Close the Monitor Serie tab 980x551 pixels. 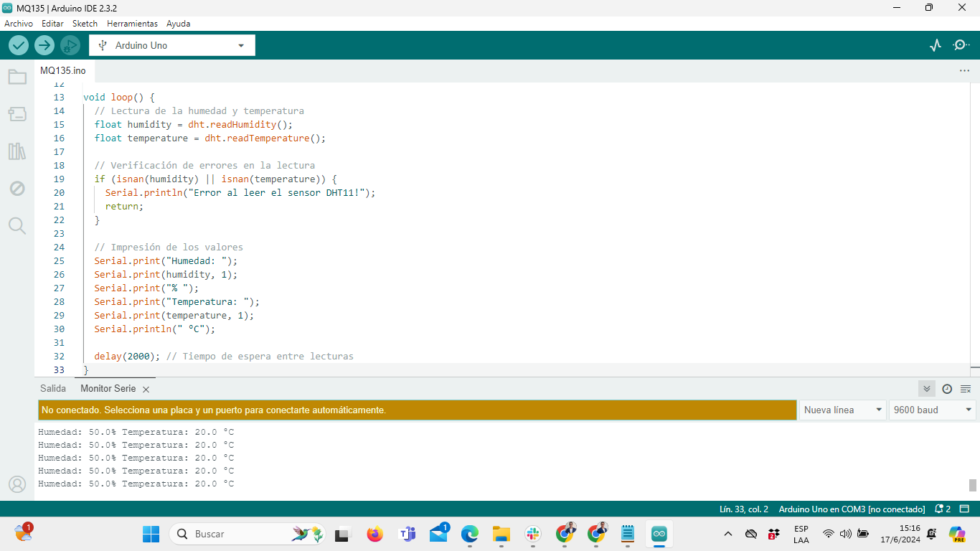[146, 389]
